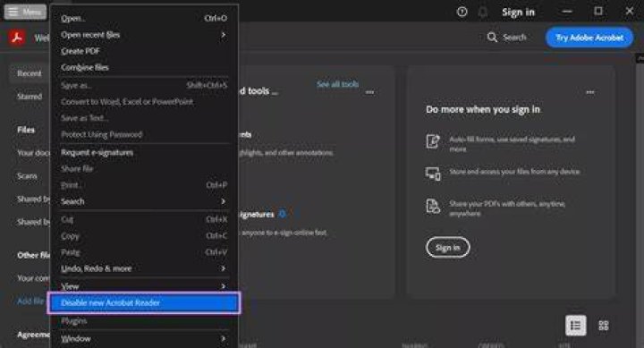This screenshot has height=348, width=644.
Task: Select the Print menu entry
Action: click(143, 185)
